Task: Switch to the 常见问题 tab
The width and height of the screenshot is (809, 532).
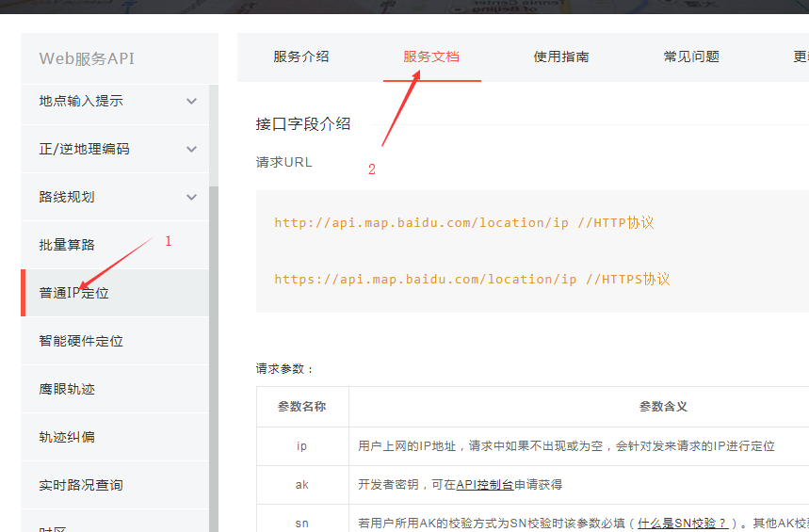Action: 691,56
